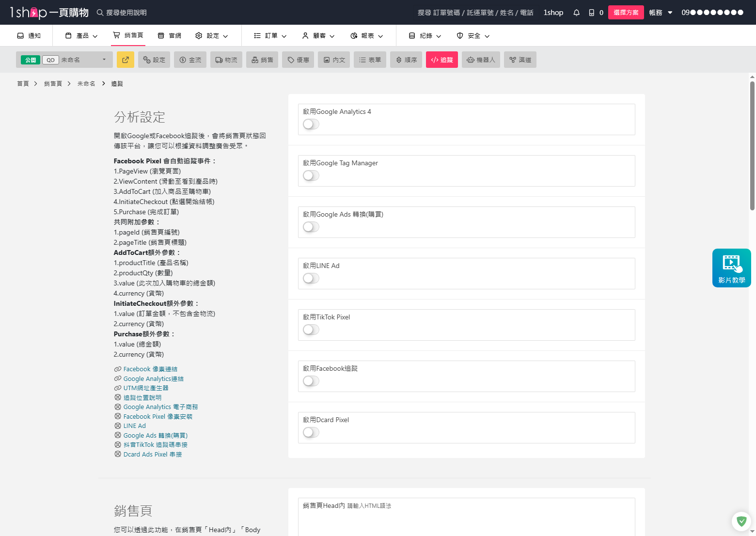Select the 物流 shipping icon
756x536 pixels.
pyautogui.click(x=226, y=60)
